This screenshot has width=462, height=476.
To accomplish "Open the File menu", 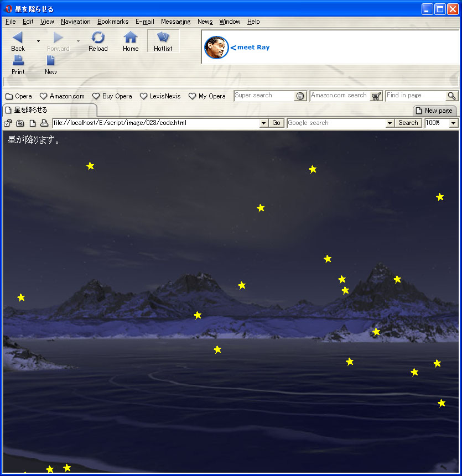I will [11, 22].
